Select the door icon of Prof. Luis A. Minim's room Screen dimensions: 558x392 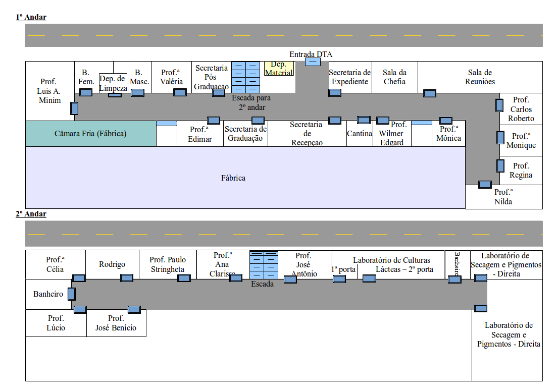tap(74, 108)
